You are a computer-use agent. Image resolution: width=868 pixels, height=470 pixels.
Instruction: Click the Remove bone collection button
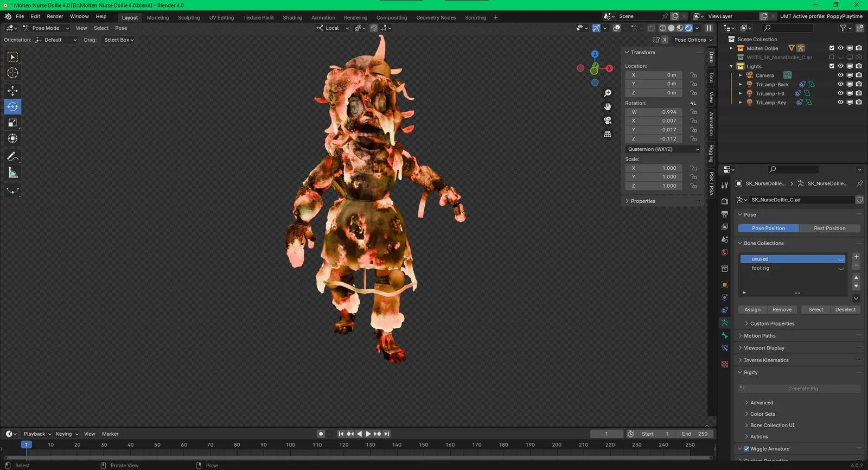782,310
